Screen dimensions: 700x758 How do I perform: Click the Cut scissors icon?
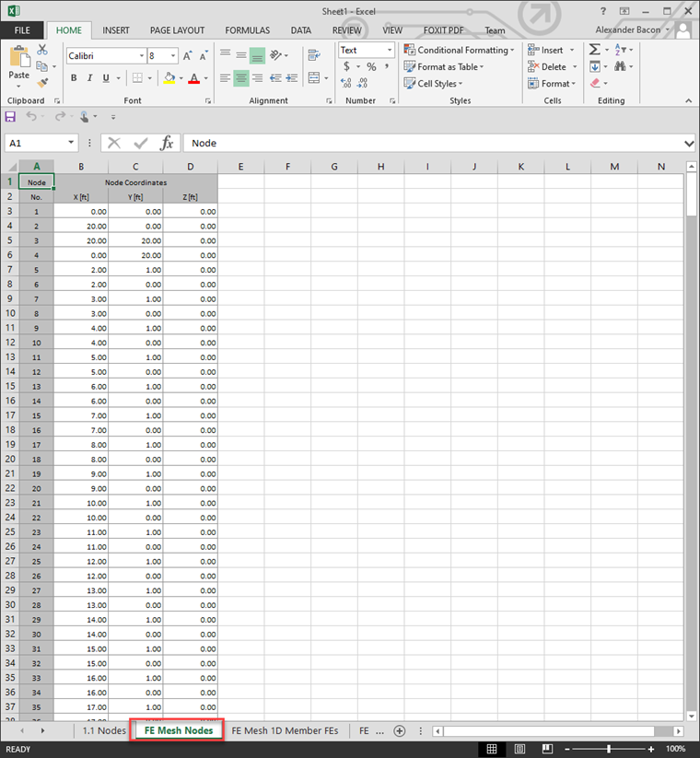[x=42, y=50]
